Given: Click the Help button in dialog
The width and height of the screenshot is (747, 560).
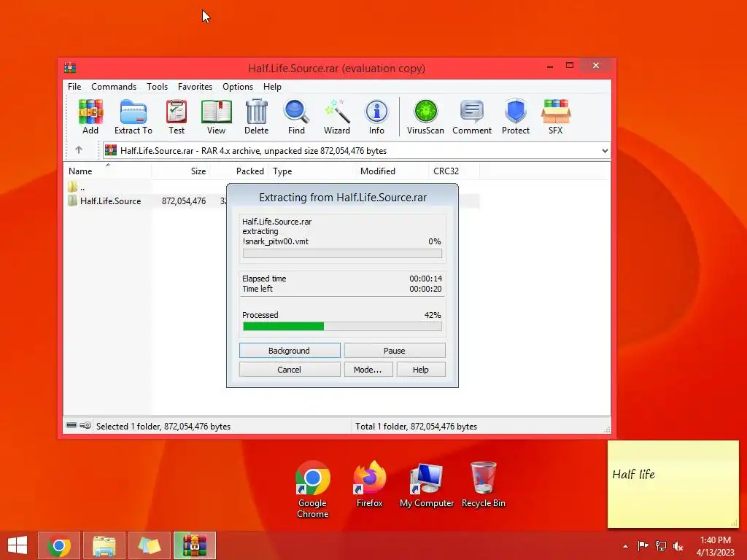Looking at the screenshot, I should point(421,370).
